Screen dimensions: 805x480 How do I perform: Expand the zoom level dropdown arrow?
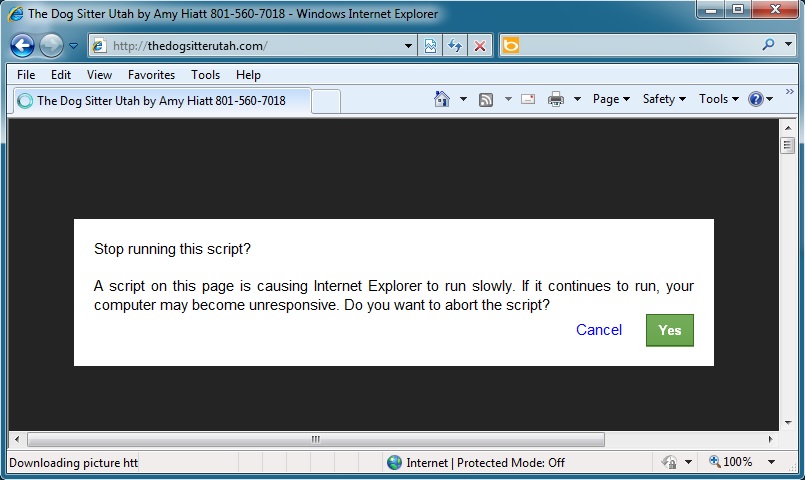point(771,462)
